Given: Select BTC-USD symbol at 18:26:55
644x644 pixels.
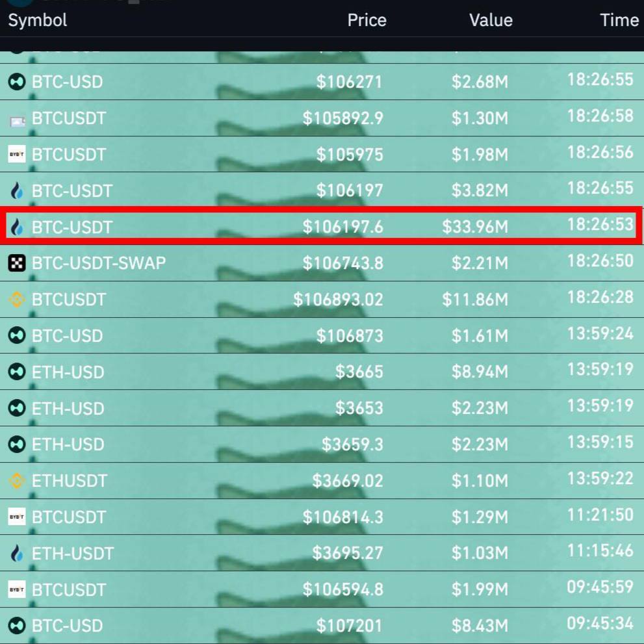Looking at the screenshot, I should [68, 82].
